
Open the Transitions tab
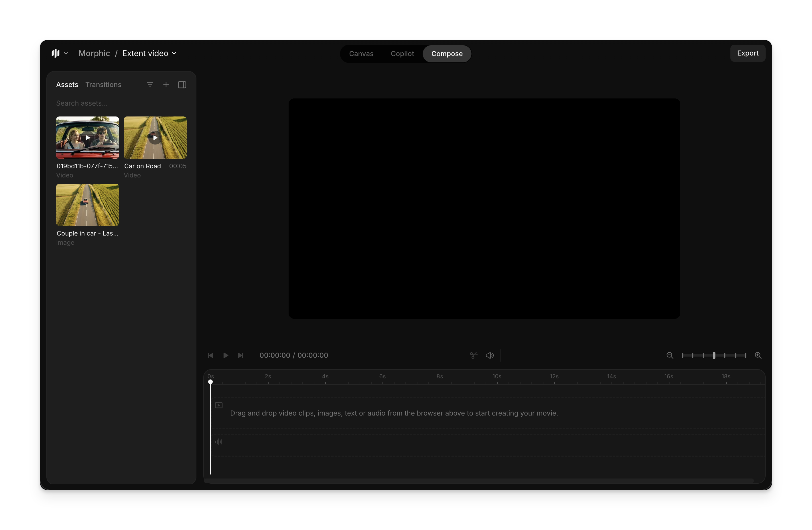(x=103, y=85)
